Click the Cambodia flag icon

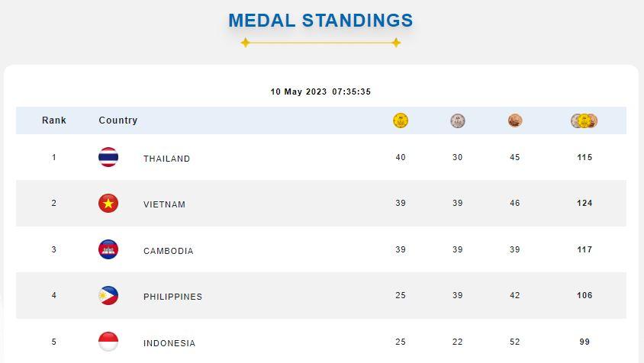pos(108,250)
